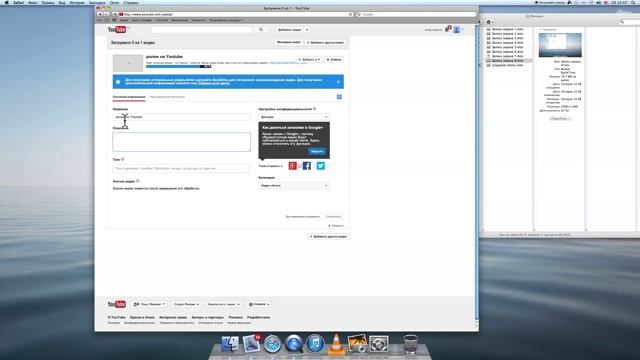The image size is (640, 360).
Task: Click the help icon next to Значок видео
Action: tap(138, 181)
